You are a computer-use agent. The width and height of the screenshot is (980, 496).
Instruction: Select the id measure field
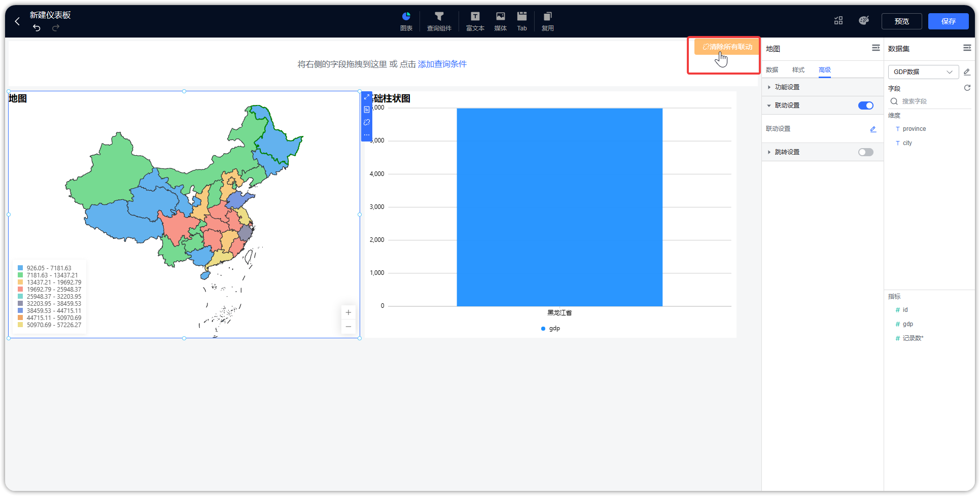[905, 310]
